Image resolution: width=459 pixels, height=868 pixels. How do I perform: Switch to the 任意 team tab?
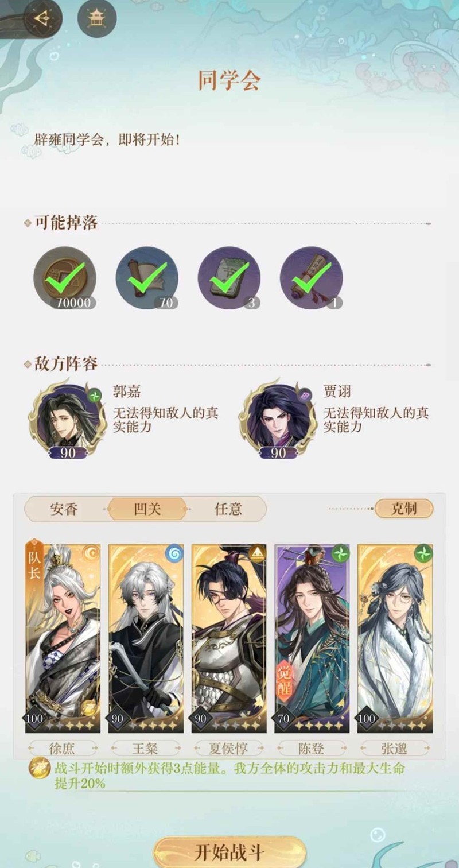pos(228,509)
